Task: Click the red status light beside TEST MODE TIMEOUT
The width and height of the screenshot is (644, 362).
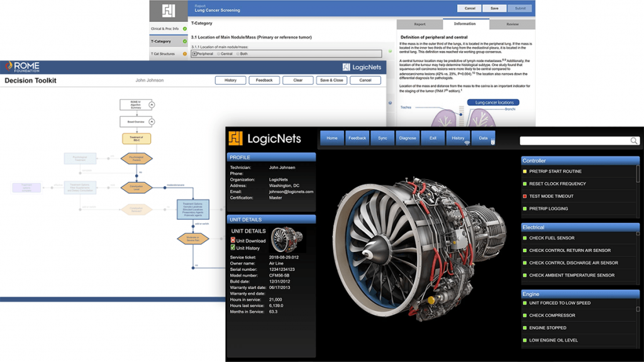Action: pos(526,195)
